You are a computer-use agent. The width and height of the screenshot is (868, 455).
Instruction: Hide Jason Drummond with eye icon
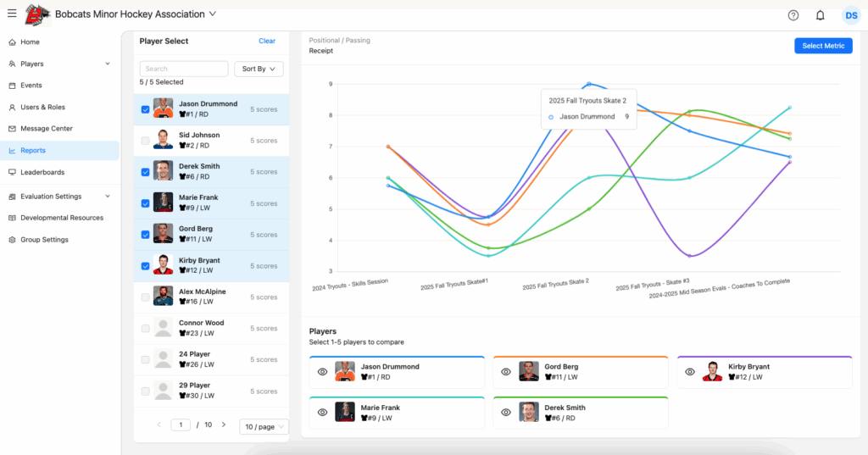pyautogui.click(x=322, y=372)
